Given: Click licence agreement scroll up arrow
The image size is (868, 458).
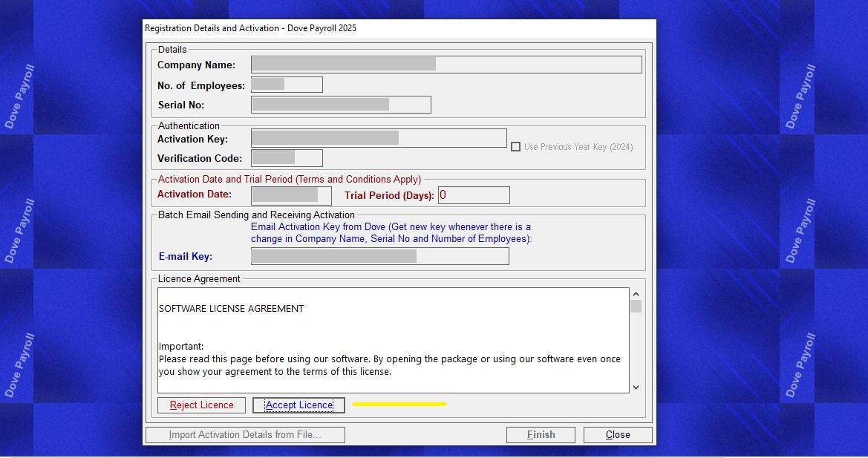Looking at the screenshot, I should (636, 294).
